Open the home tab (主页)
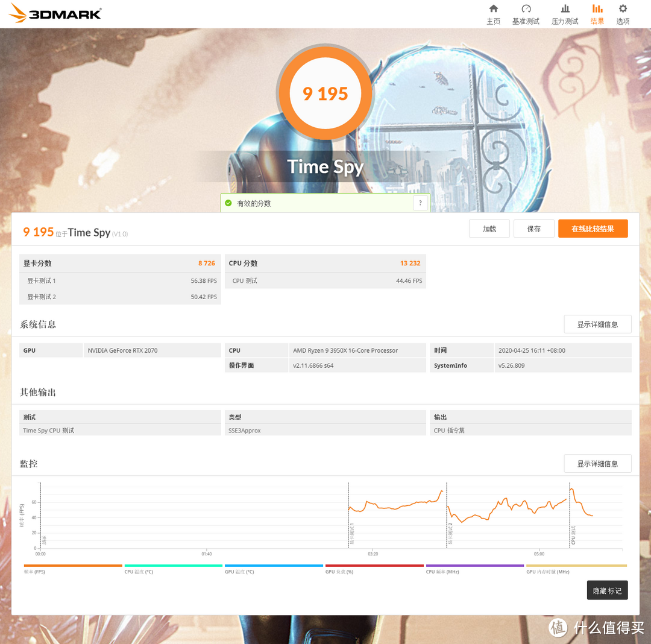This screenshot has height=644, width=651. click(x=493, y=14)
